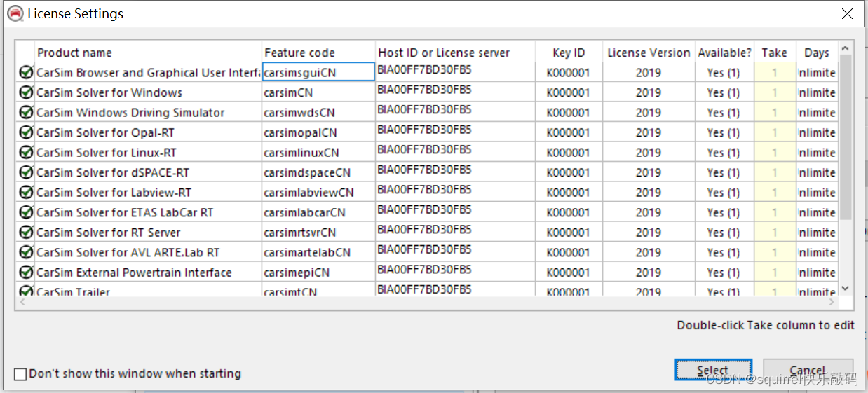Click Take cell for CarSim Solver for Windows
868x393 pixels.
[775, 92]
